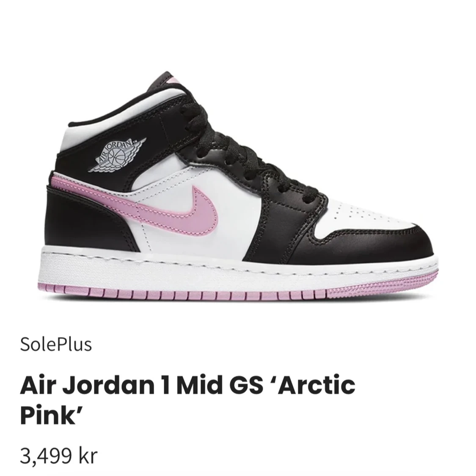
Task: Click the kr currency label
Action: pos(88,456)
